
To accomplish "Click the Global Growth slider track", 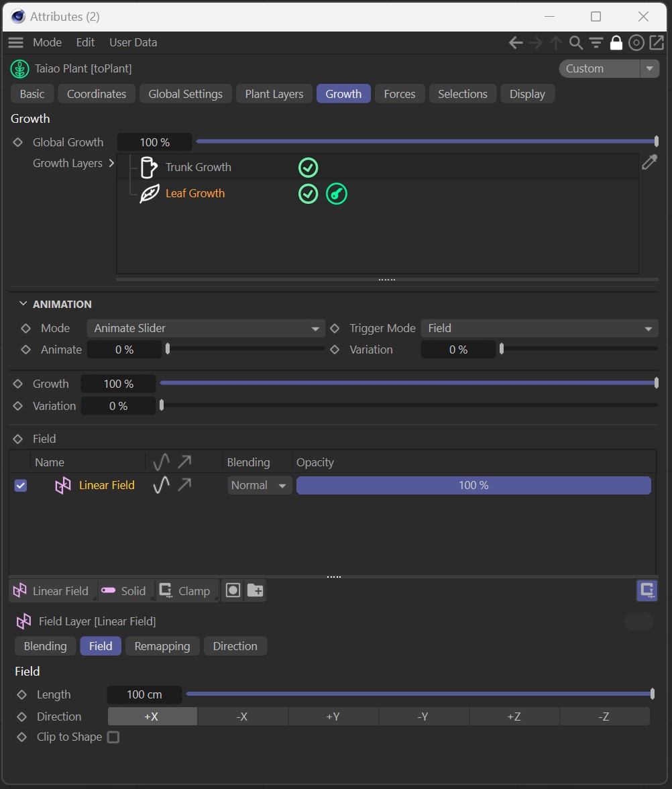I will click(425, 142).
